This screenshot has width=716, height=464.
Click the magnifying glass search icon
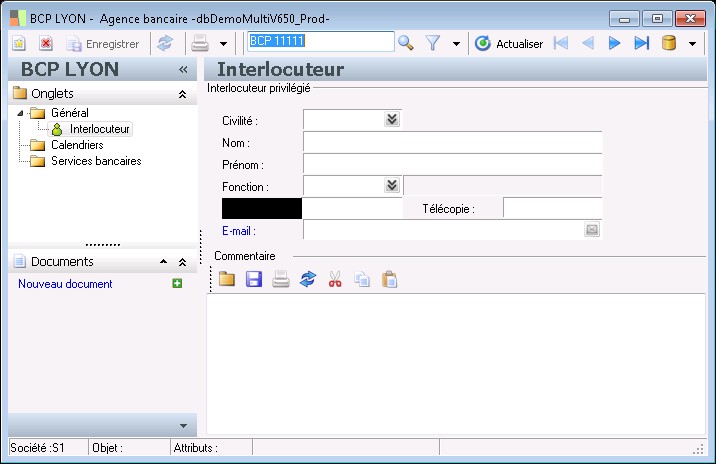point(405,43)
